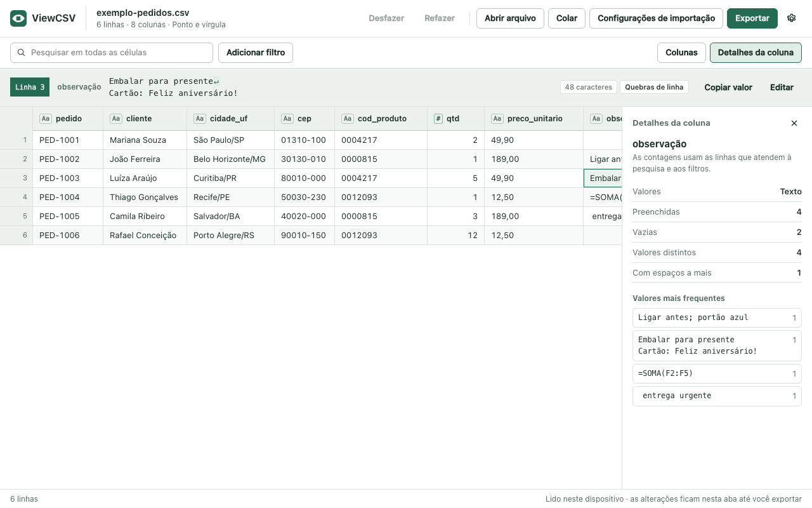Click cell PED-1002
Viewport: 812px width, 508px height.
pyautogui.click(x=68, y=159)
